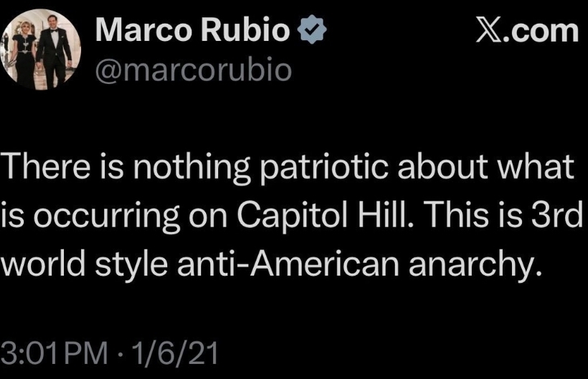
Task: Click the blue verified badge
Action: tap(314, 31)
